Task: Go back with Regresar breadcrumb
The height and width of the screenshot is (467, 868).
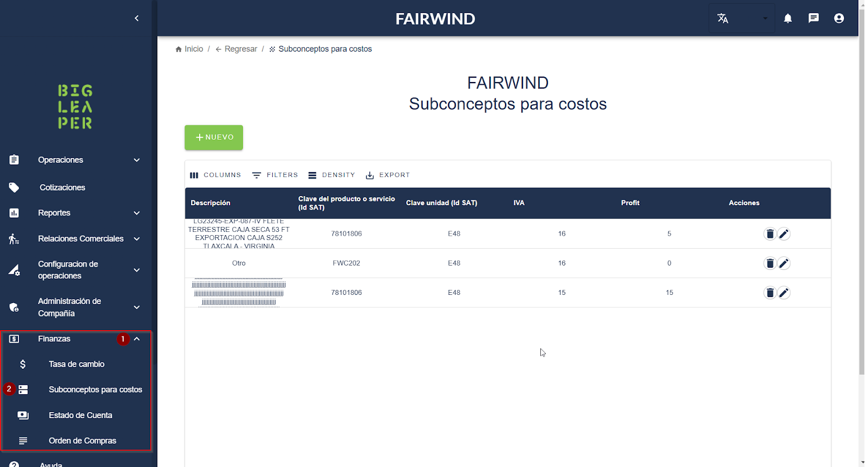Action: 236,49
